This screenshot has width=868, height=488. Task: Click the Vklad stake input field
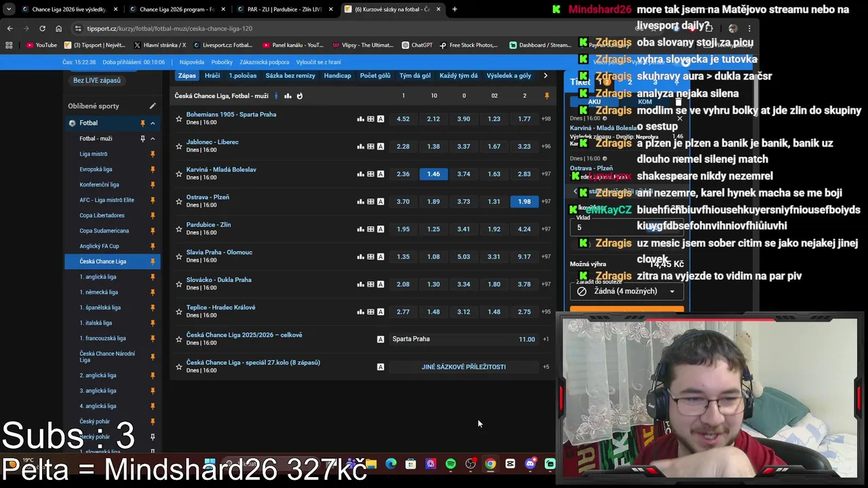(x=627, y=227)
